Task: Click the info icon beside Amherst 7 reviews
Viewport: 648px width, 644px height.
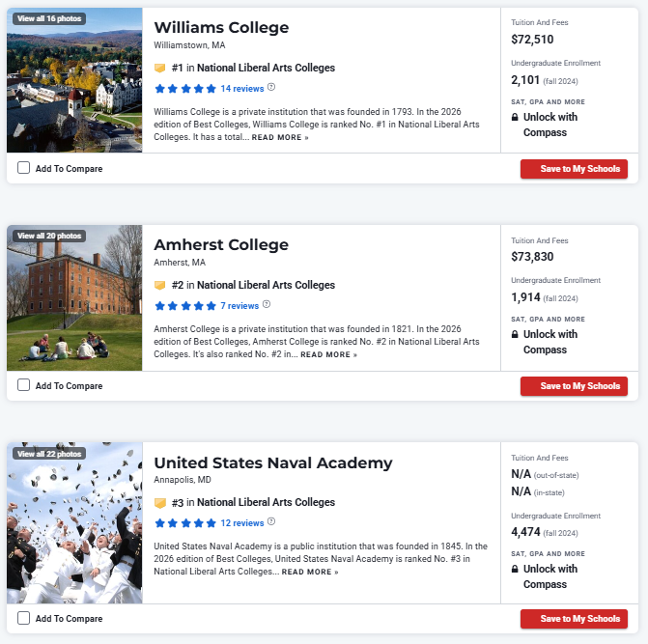Action: [267, 305]
